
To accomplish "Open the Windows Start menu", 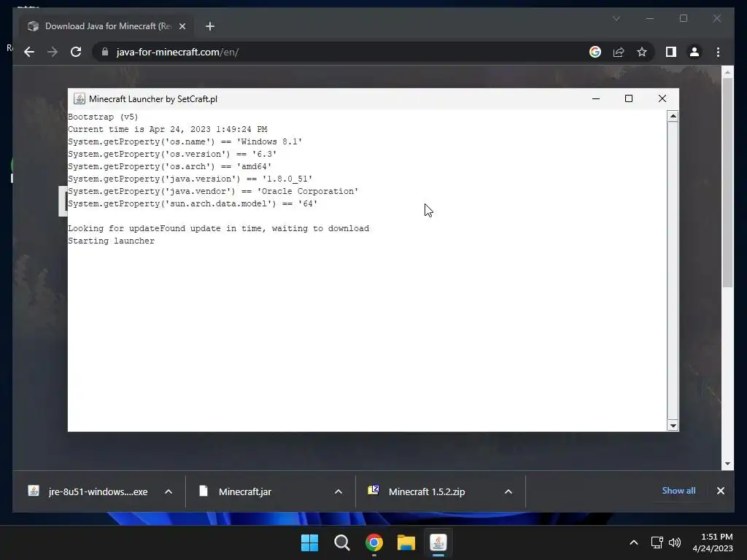I will click(309, 542).
